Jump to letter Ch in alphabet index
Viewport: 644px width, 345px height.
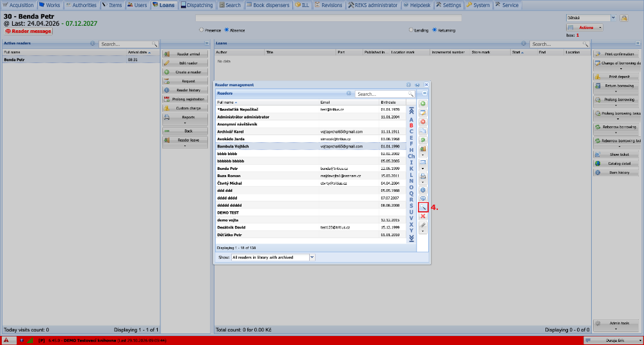coord(411,156)
